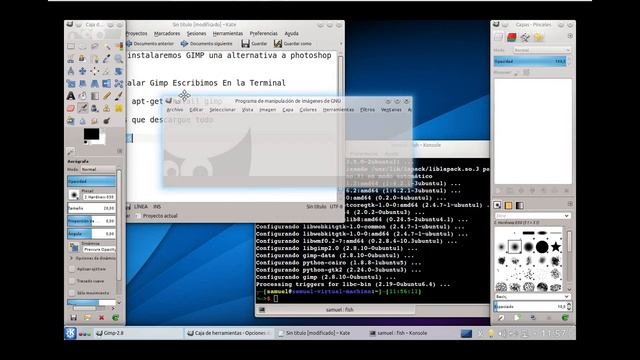Switch to Paths tab in Capas dock
The height and width of the screenshot is (360, 640).
pyautogui.click(x=525, y=38)
